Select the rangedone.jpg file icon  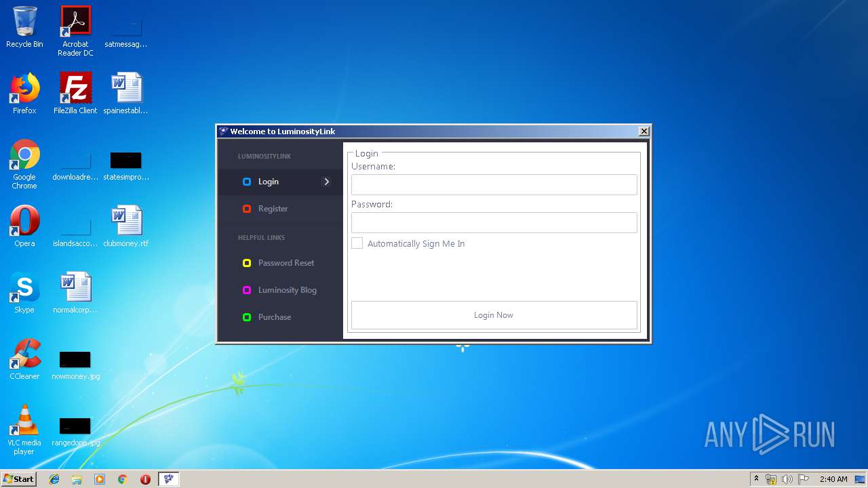pyautogui.click(x=75, y=431)
